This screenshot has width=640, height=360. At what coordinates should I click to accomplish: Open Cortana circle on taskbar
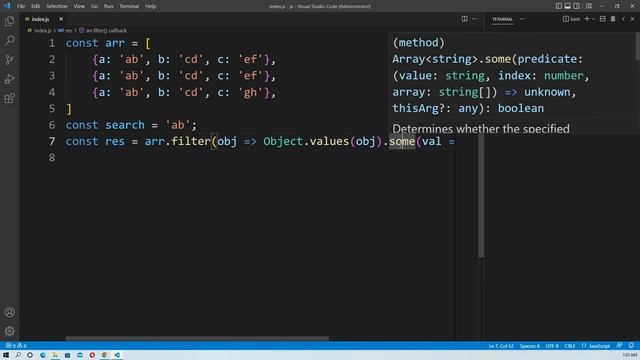[30, 355]
